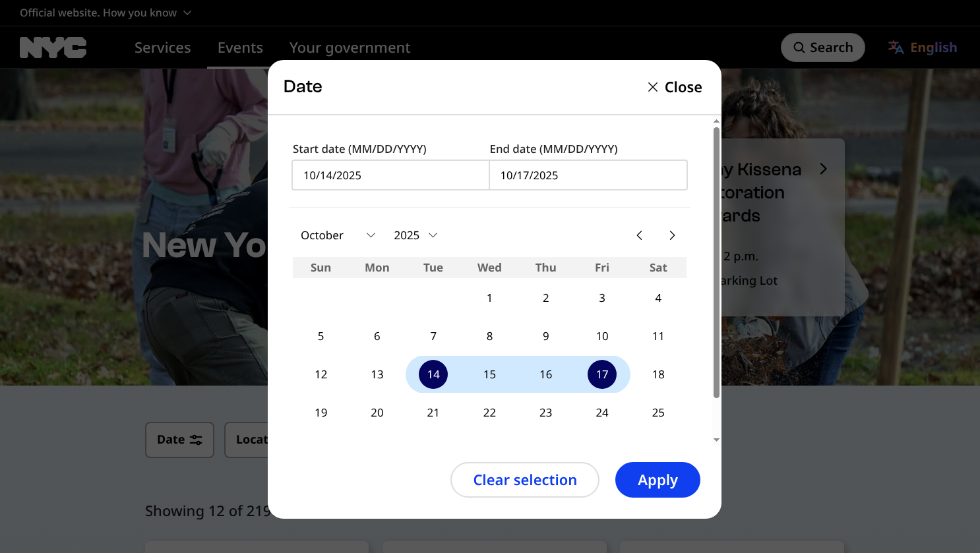
Task: Click the arrow on the Kissena Restoration event card
Action: click(823, 168)
